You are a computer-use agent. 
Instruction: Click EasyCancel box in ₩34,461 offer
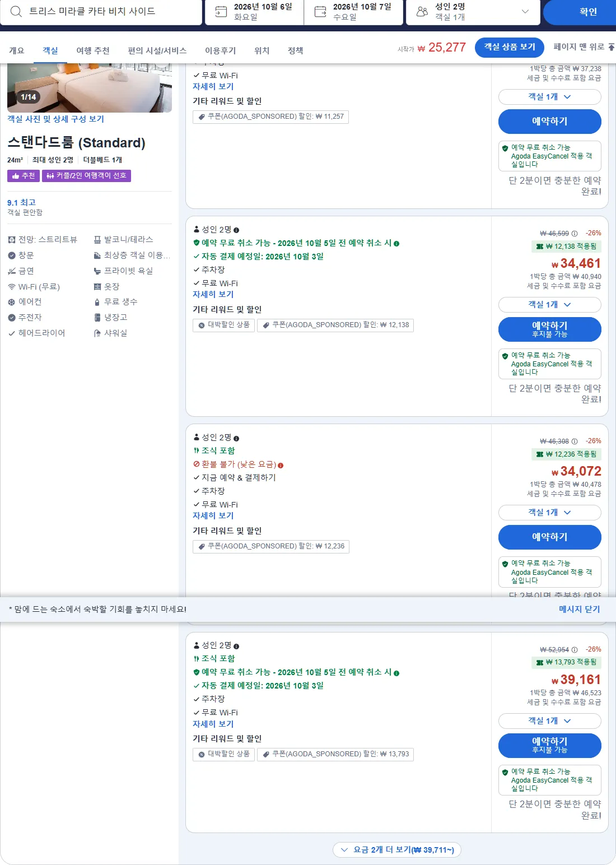pyautogui.click(x=550, y=364)
